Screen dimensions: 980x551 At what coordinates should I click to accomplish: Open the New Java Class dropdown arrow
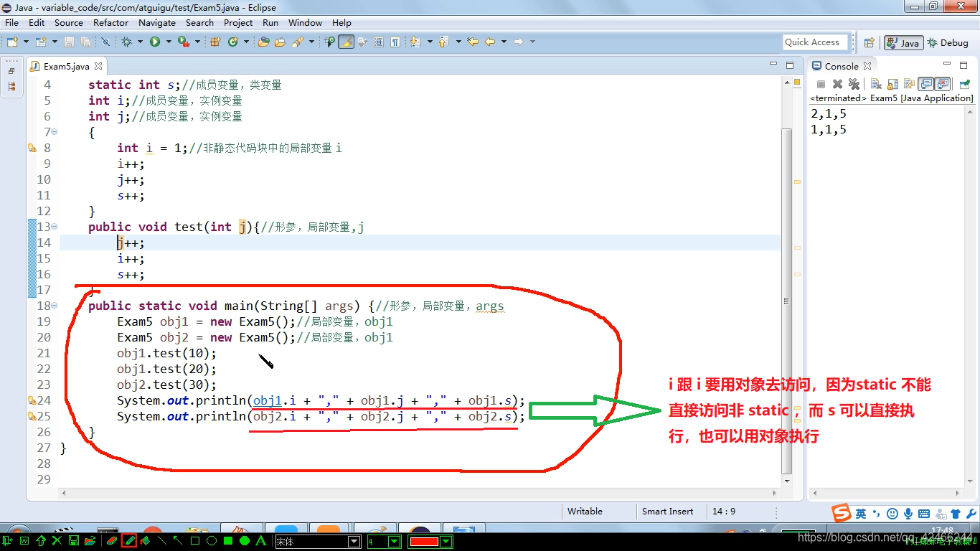point(246,42)
